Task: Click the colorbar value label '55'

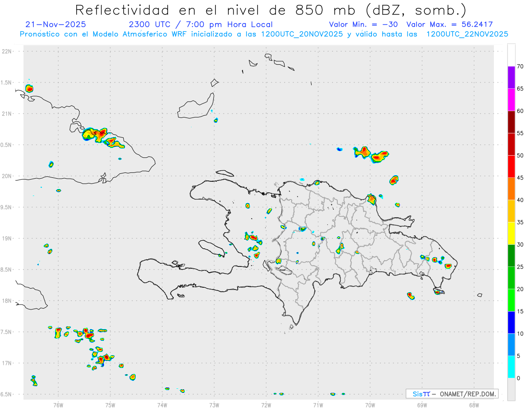Action: [x=520, y=133]
